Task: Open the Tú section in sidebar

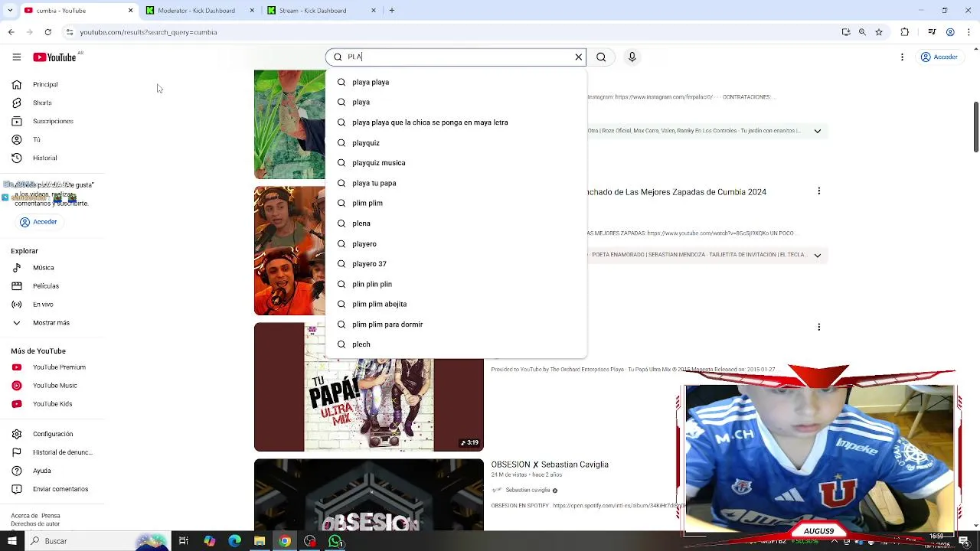Action: [x=36, y=140]
